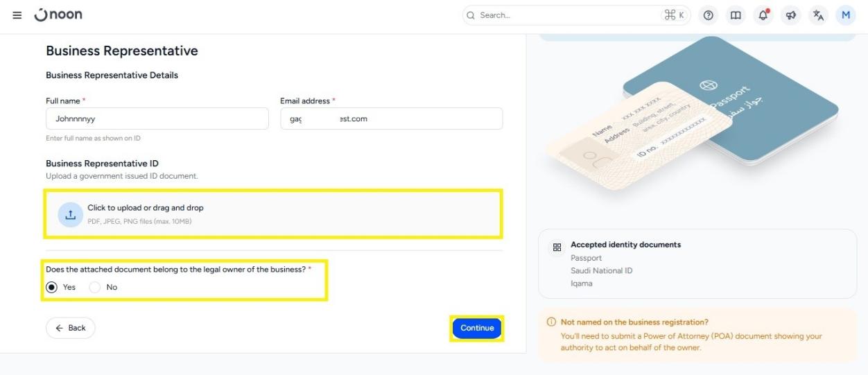
Task: Click the noon logo
Action: (58, 15)
